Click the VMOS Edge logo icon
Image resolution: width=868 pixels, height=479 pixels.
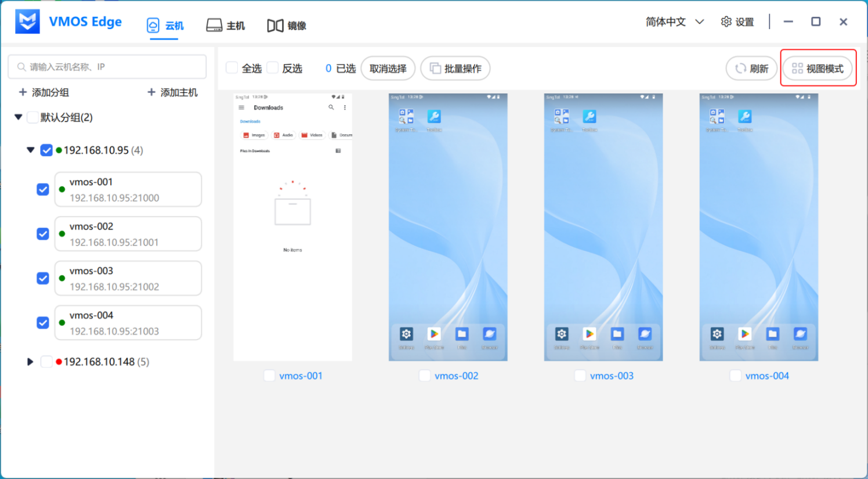[27, 22]
